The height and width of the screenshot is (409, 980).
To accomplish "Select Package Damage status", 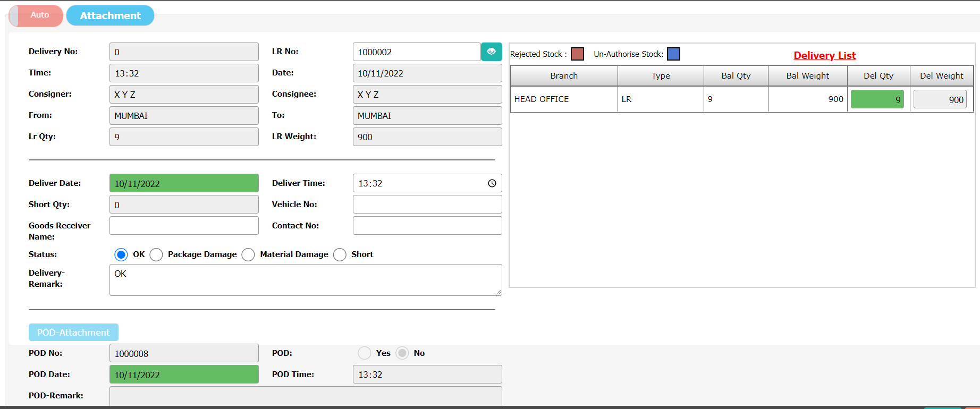I will click(156, 254).
